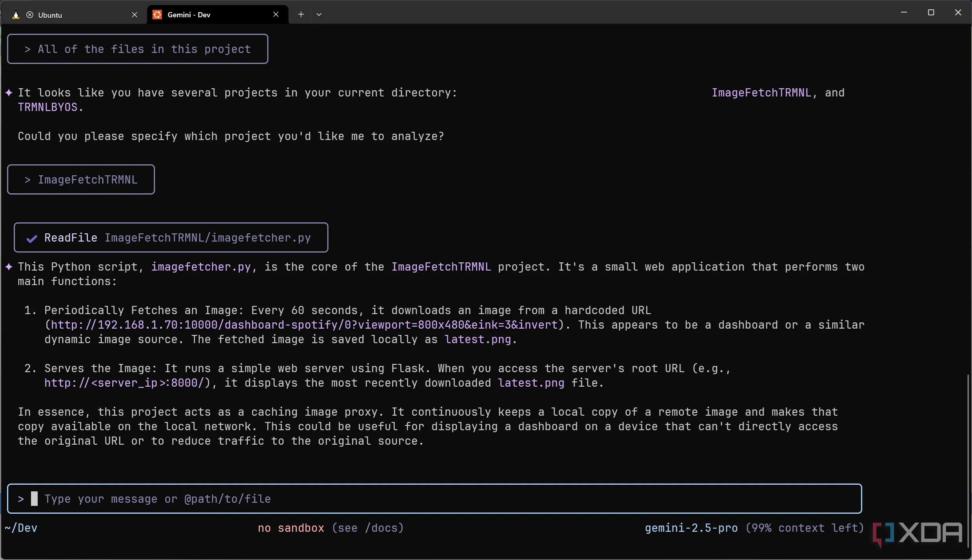Image resolution: width=972 pixels, height=560 pixels.
Task: Click the sparkle icon beside 'It looks like'
Action: (9, 93)
